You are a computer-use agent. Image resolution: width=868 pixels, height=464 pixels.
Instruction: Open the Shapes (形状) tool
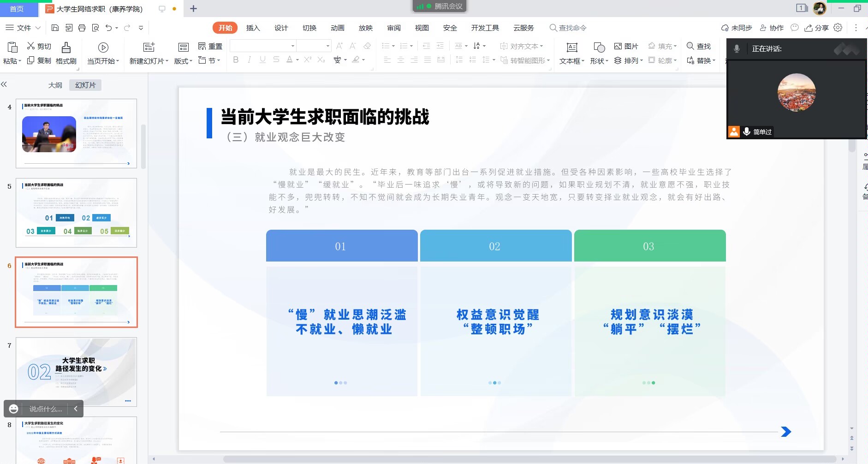point(599,48)
